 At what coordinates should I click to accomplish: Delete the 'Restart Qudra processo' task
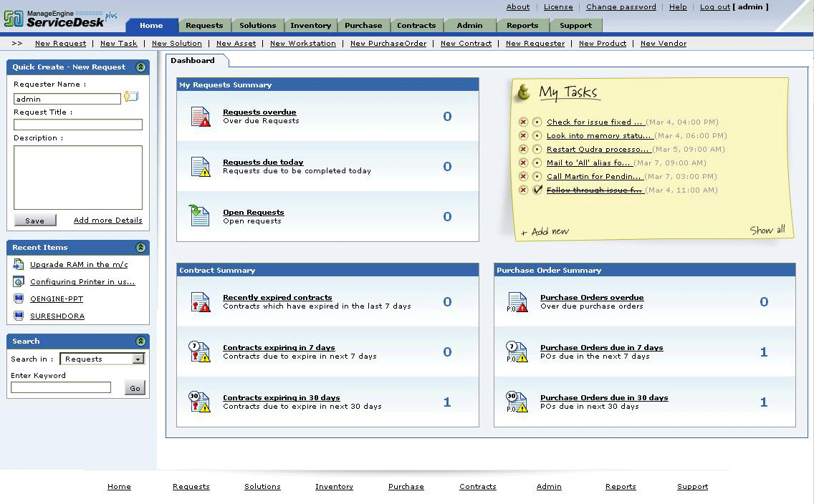523,149
